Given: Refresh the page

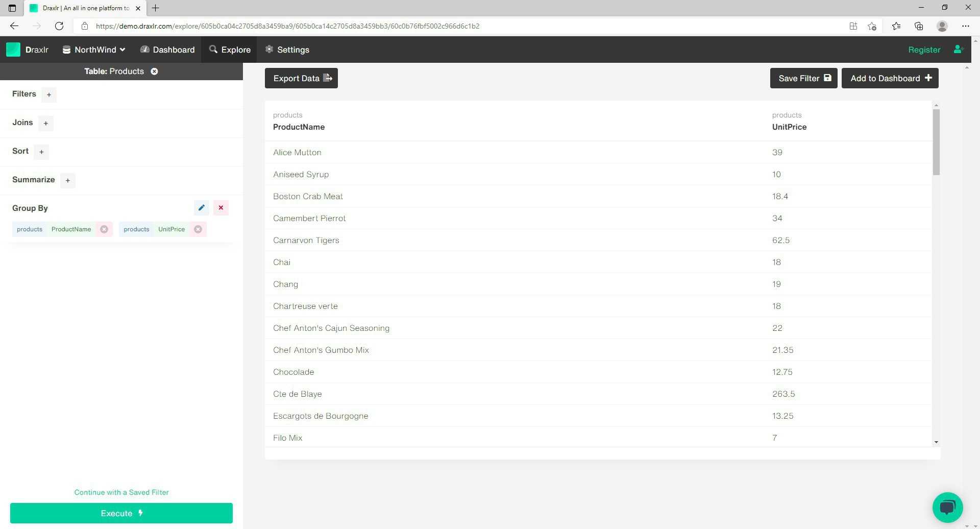Looking at the screenshot, I should coord(59,26).
